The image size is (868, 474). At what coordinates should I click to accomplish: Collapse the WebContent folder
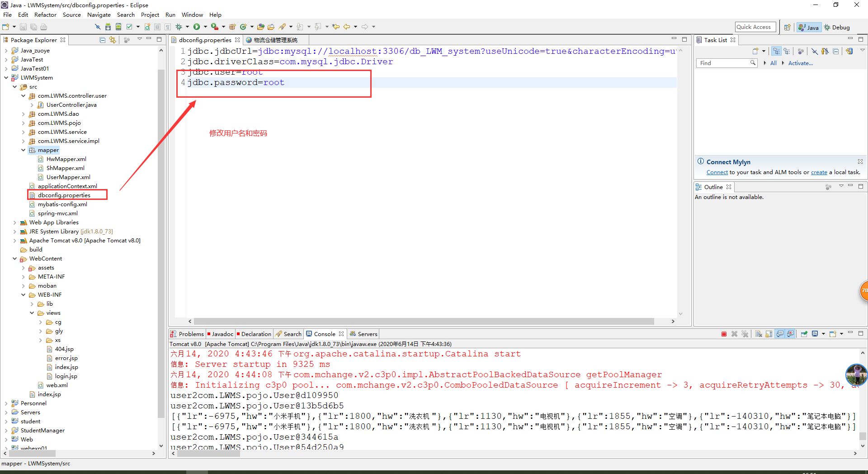(14, 259)
